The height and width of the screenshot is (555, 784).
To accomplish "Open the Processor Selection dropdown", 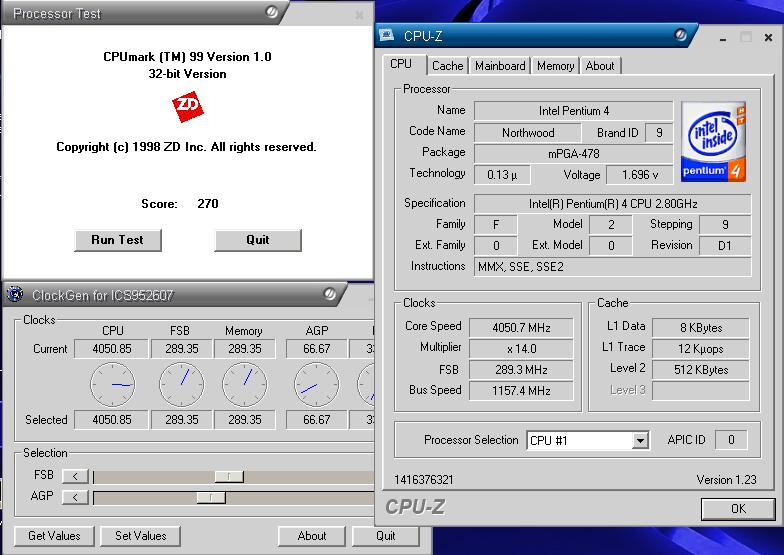I will (x=588, y=440).
